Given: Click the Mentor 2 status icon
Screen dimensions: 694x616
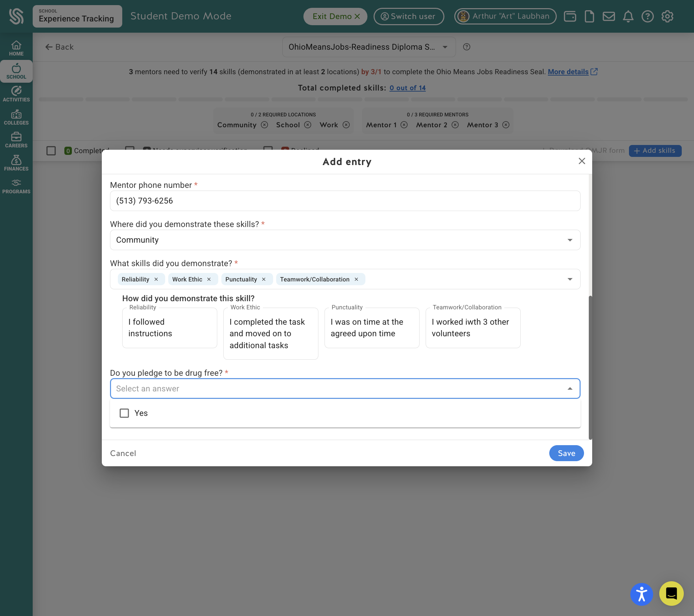Looking at the screenshot, I should pyautogui.click(x=455, y=125).
